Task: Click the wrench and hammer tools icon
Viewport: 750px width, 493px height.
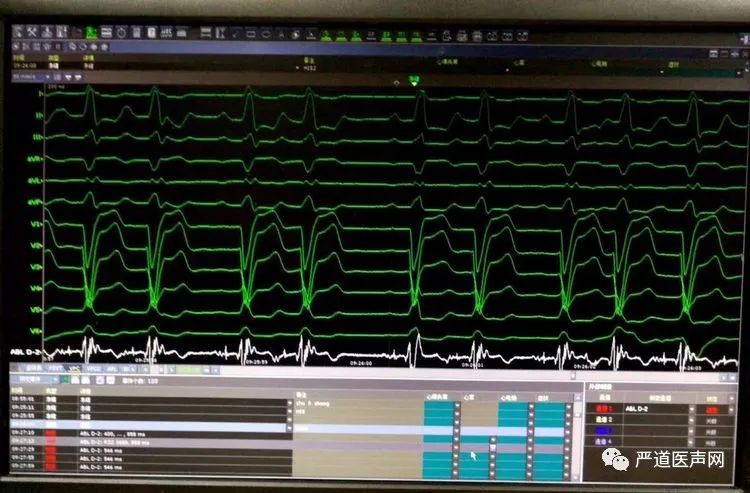Action: pyautogui.click(x=31, y=32)
